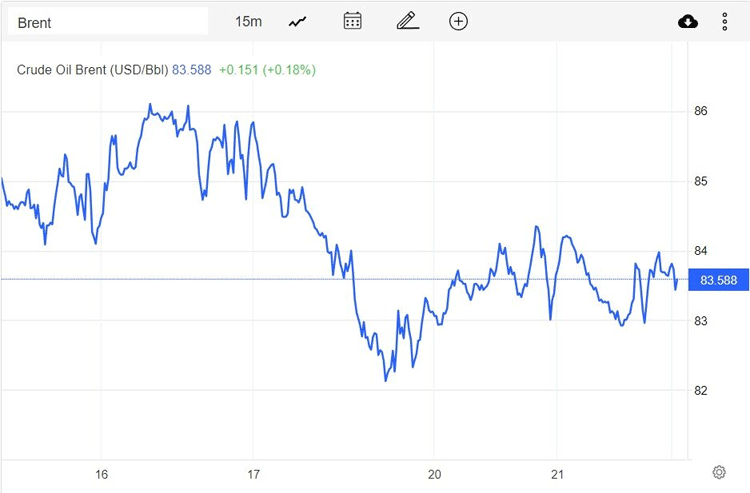Click the 85 price axis label
This screenshot has width=750, height=493.
click(x=701, y=181)
